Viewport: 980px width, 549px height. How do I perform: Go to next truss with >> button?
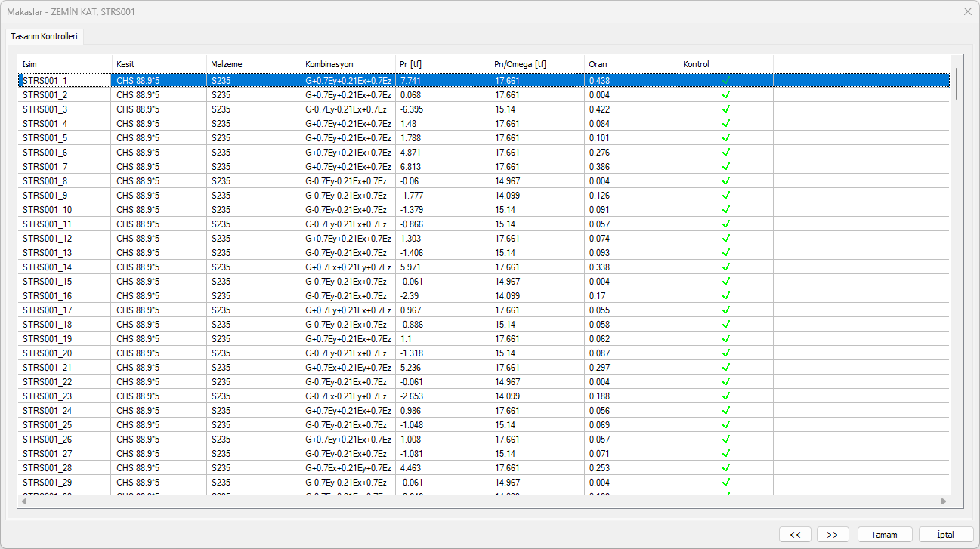click(x=833, y=534)
